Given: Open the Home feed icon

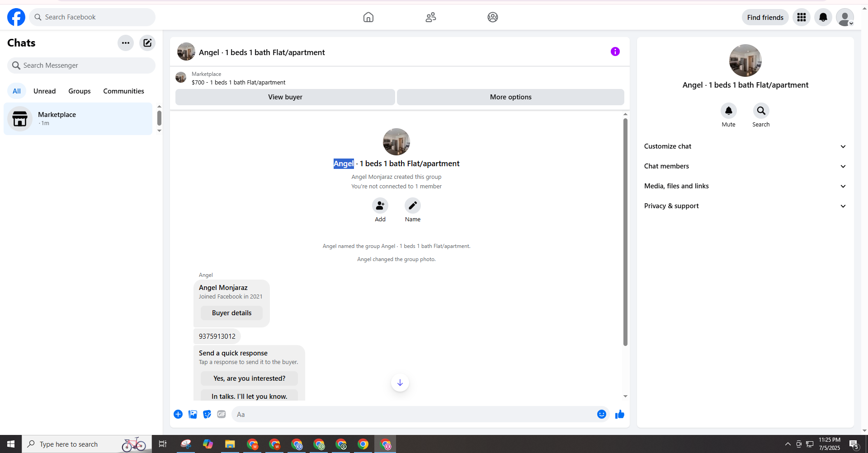Looking at the screenshot, I should coord(368,17).
